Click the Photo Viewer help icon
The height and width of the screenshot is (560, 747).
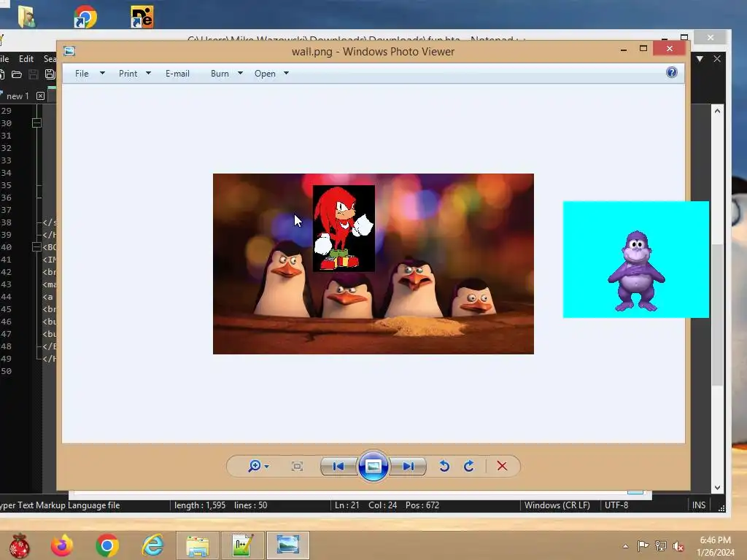tap(672, 72)
